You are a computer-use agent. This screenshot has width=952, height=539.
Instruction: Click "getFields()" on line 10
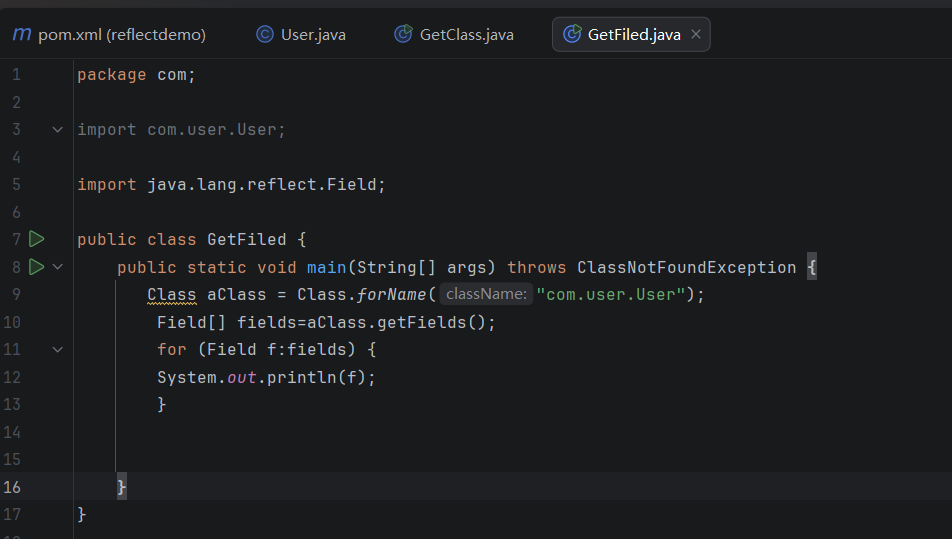[x=431, y=322]
